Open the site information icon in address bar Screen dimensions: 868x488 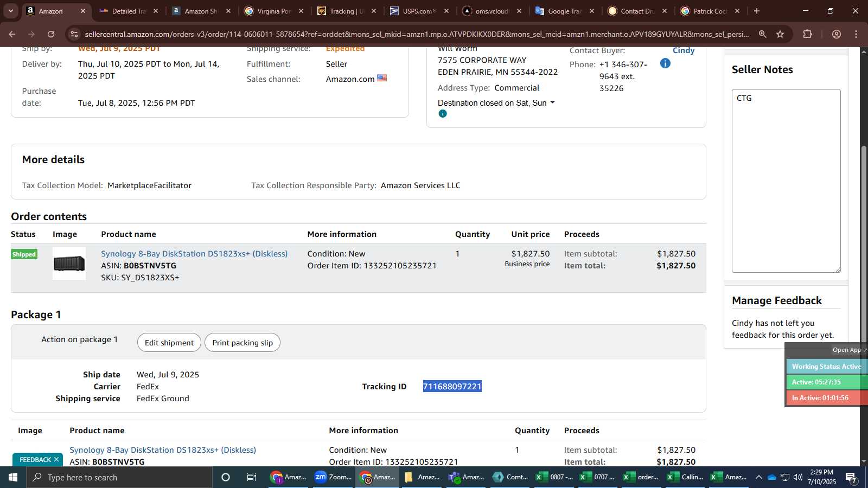pos(74,34)
